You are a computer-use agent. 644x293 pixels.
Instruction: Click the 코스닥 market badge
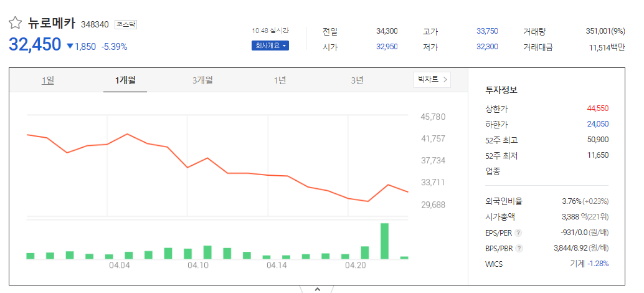pos(125,25)
